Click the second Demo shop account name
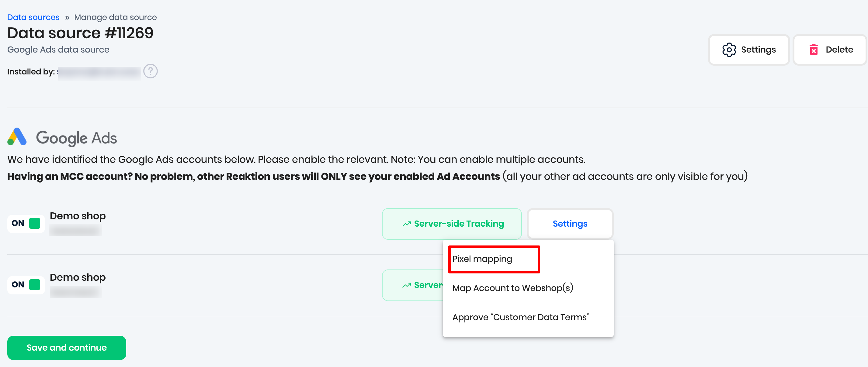This screenshot has height=367, width=868. (x=78, y=277)
